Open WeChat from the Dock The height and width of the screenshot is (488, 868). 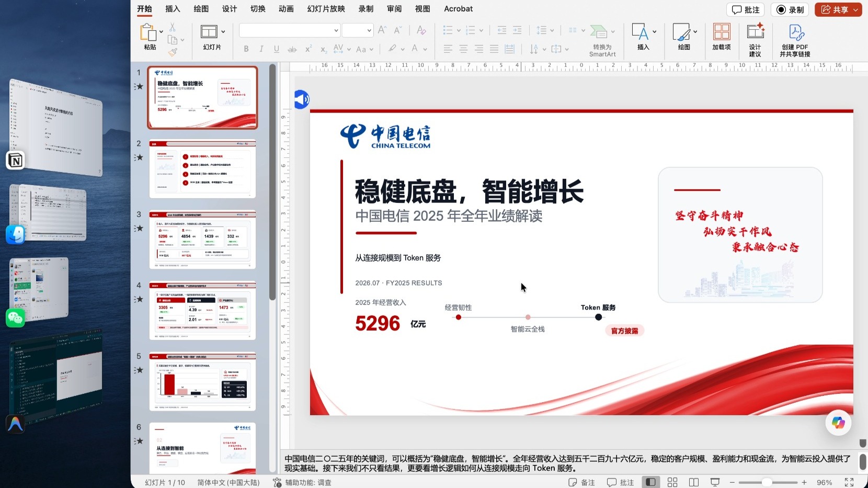pos(15,317)
